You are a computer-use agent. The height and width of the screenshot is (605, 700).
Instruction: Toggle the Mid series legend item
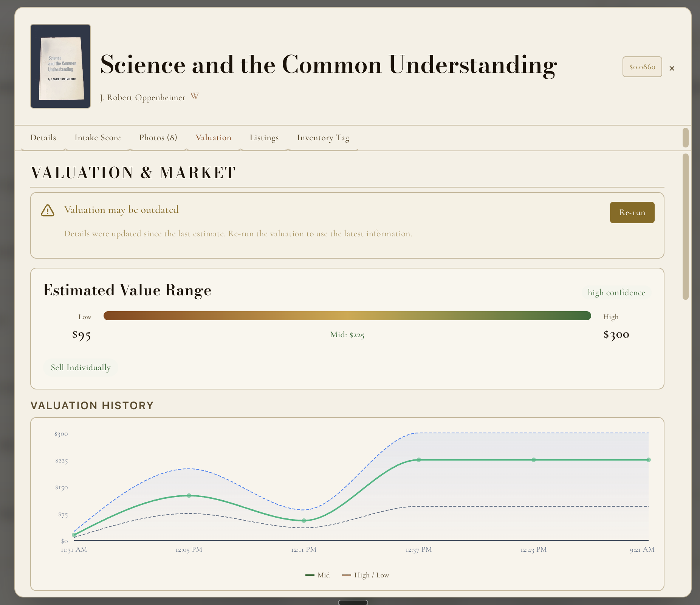318,575
